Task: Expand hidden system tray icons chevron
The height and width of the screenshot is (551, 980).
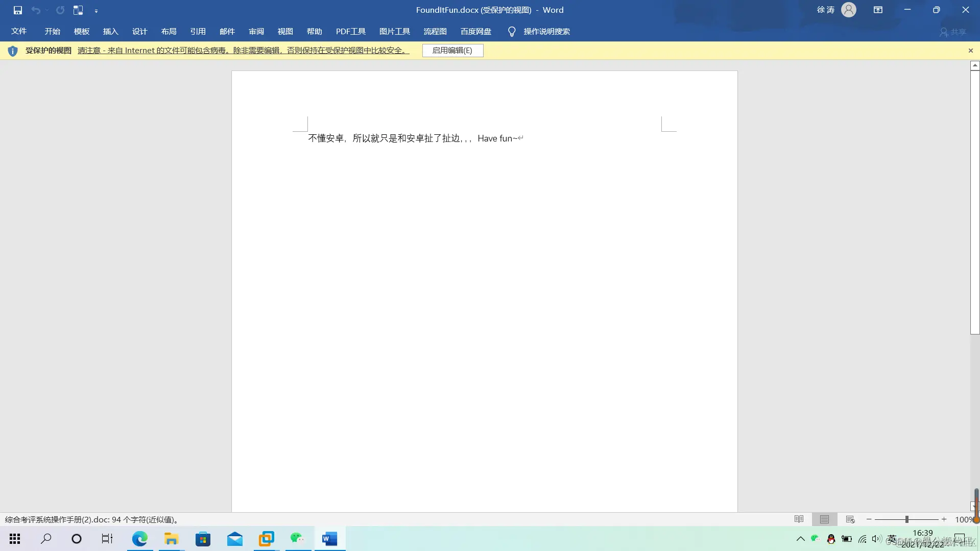Action: (800, 539)
